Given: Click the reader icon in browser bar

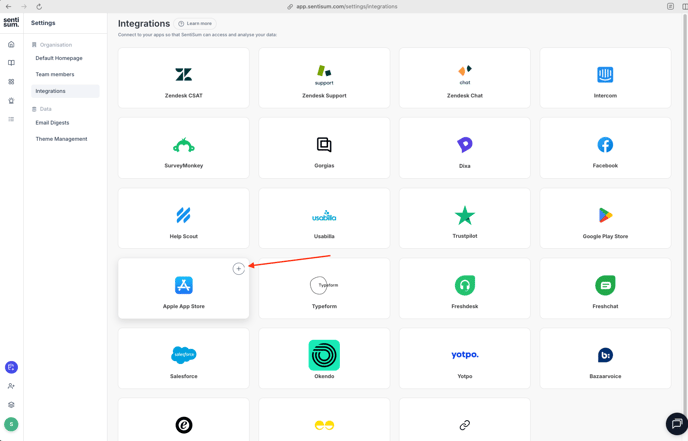Looking at the screenshot, I should tap(670, 7).
